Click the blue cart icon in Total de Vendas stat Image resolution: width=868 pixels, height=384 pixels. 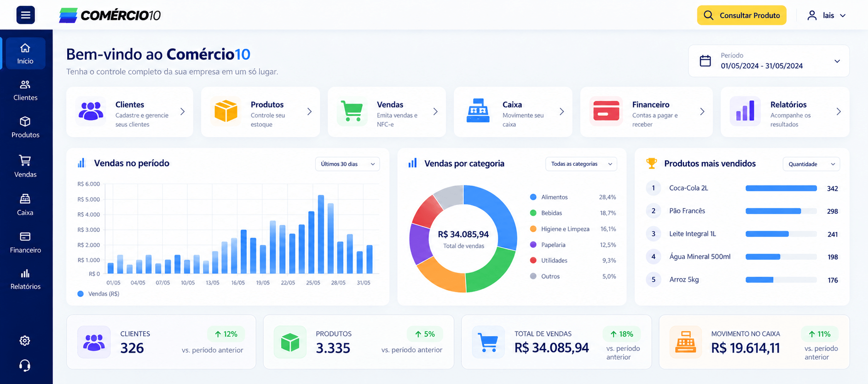[x=488, y=342]
